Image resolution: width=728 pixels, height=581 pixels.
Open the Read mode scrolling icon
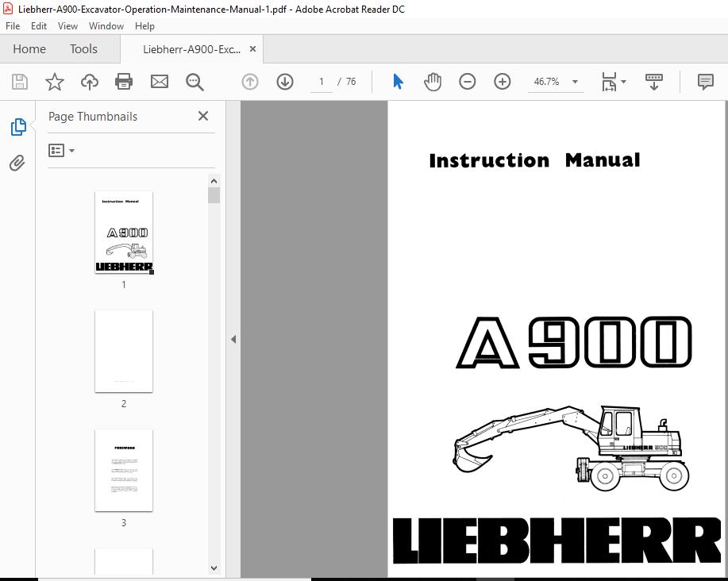click(653, 82)
